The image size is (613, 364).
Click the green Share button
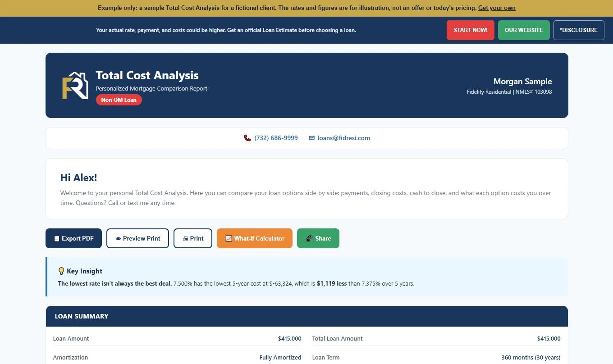coord(318,238)
